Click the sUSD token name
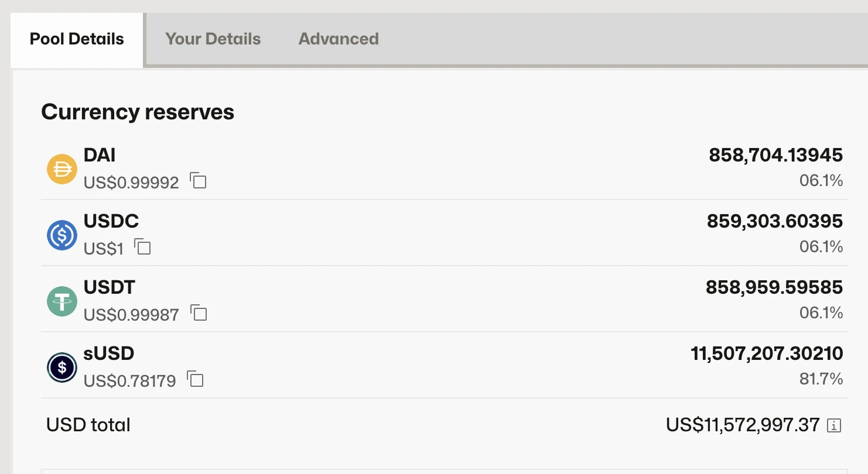 point(109,353)
